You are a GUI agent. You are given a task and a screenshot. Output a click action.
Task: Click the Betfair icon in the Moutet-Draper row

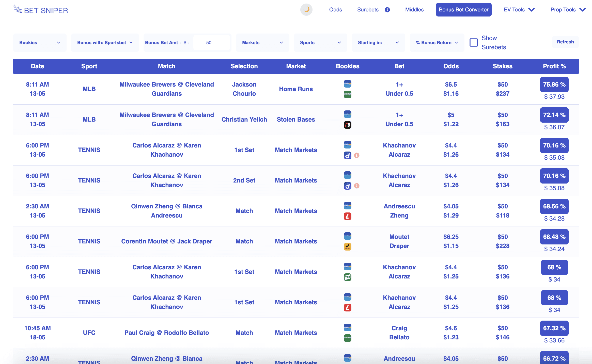[x=347, y=246]
